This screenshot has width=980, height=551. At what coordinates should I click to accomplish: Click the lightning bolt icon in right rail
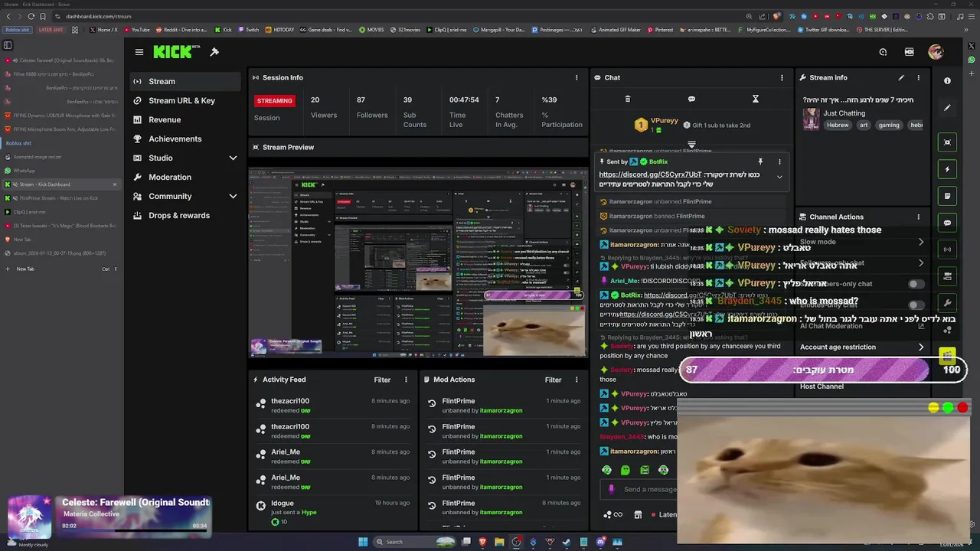tap(947, 169)
